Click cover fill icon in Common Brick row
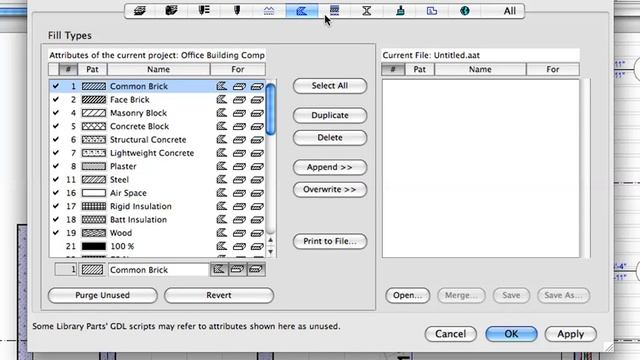The image size is (640, 360). pos(239,86)
